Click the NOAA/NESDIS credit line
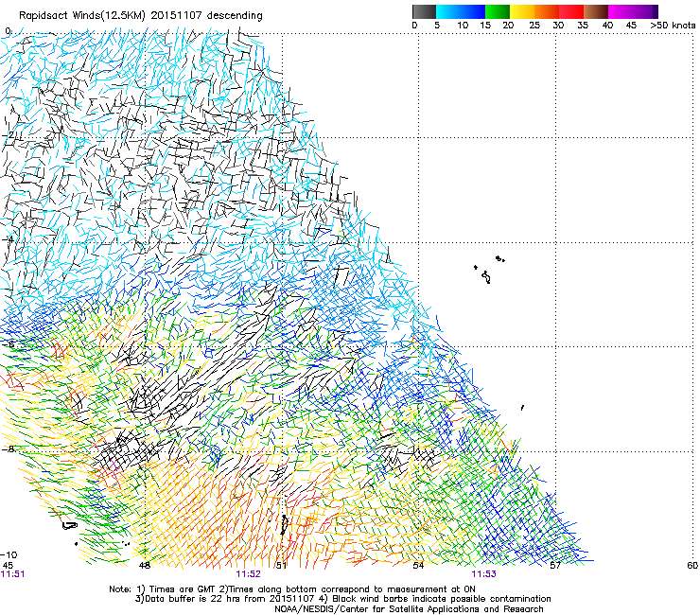Viewport: 700px width, 615px height. pos(409,609)
